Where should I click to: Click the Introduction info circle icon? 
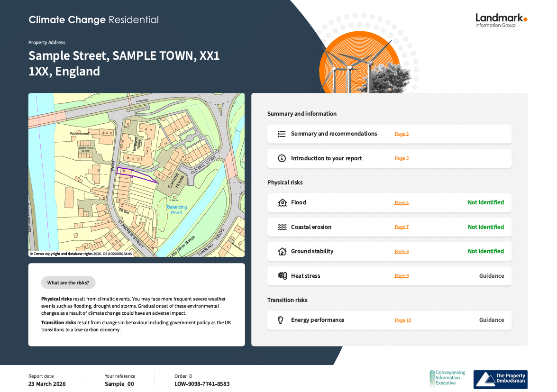(282, 158)
